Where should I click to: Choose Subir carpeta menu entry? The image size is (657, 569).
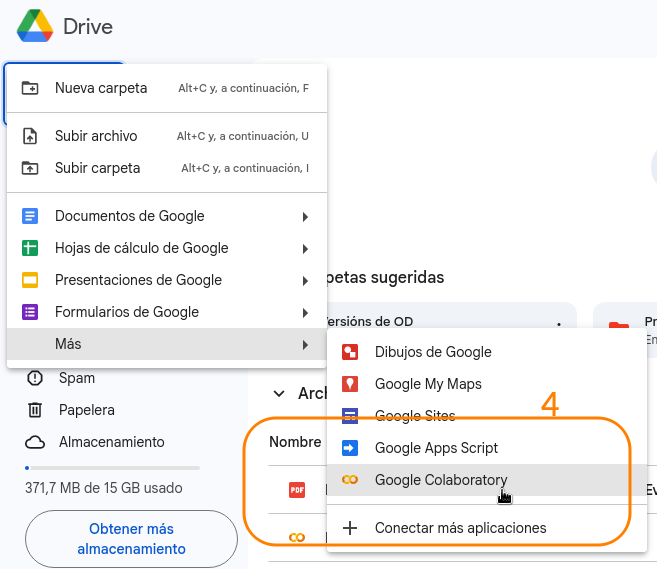click(167, 168)
